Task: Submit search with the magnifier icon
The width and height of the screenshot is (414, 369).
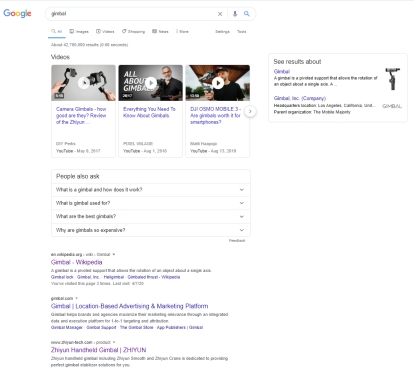Action: coord(247,14)
